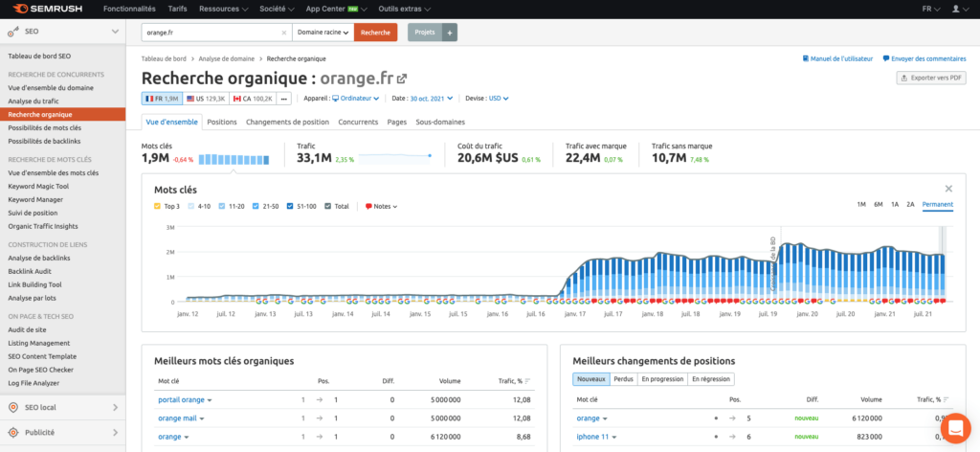Show more country databases ellipsis
The height and width of the screenshot is (452, 980).
(x=283, y=99)
